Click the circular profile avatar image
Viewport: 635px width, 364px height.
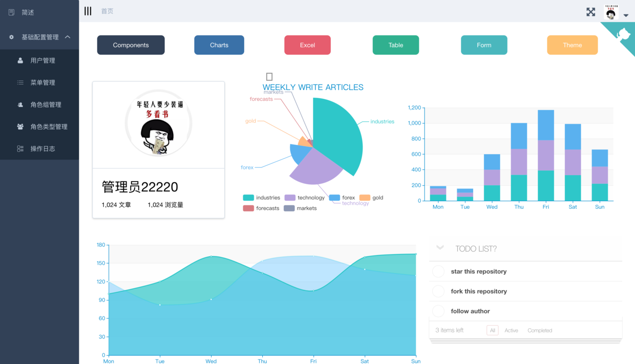coord(158,123)
